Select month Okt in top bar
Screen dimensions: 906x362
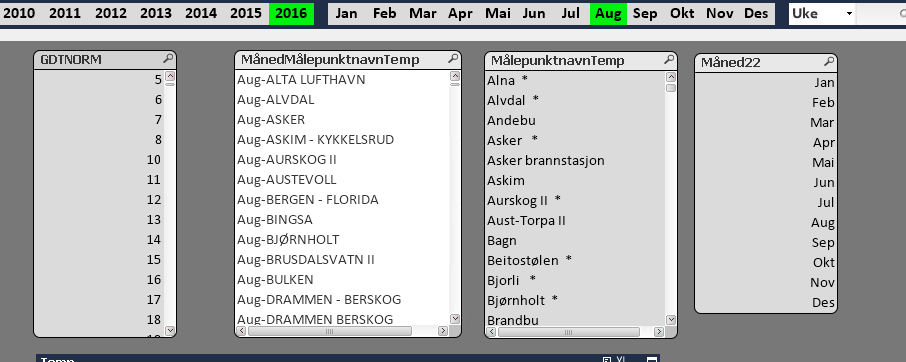[x=682, y=14]
